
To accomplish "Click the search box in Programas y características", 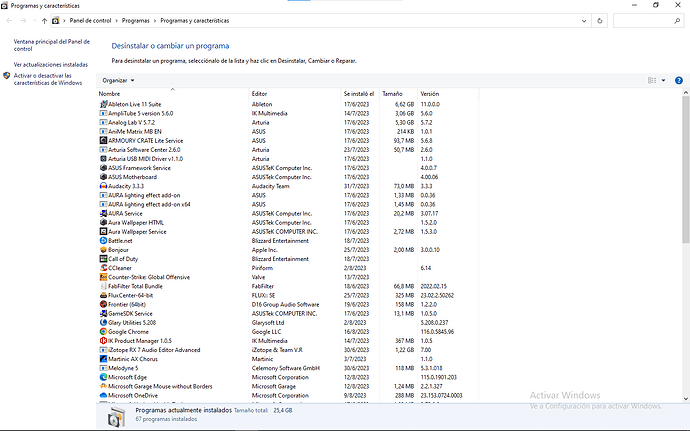I will pyautogui.click(x=648, y=21).
